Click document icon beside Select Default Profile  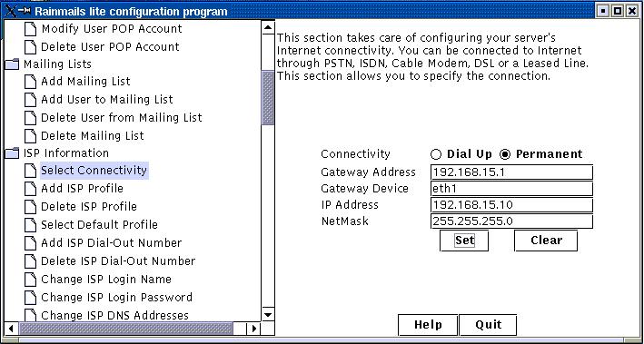click(30, 225)
